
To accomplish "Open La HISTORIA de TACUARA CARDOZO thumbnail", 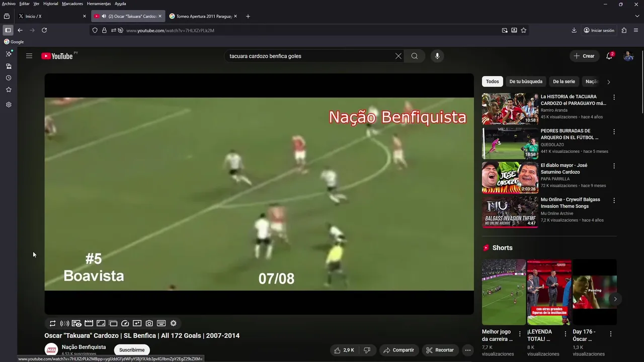I will tap(510, 109).
